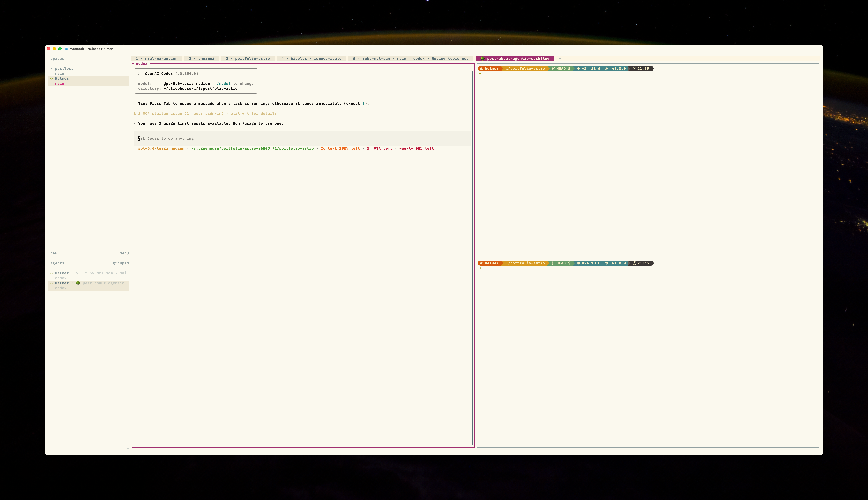This screenshot has width=868, height=500.
Task: Click the 'weekly 98% left' status text
Action: point(416,149)
